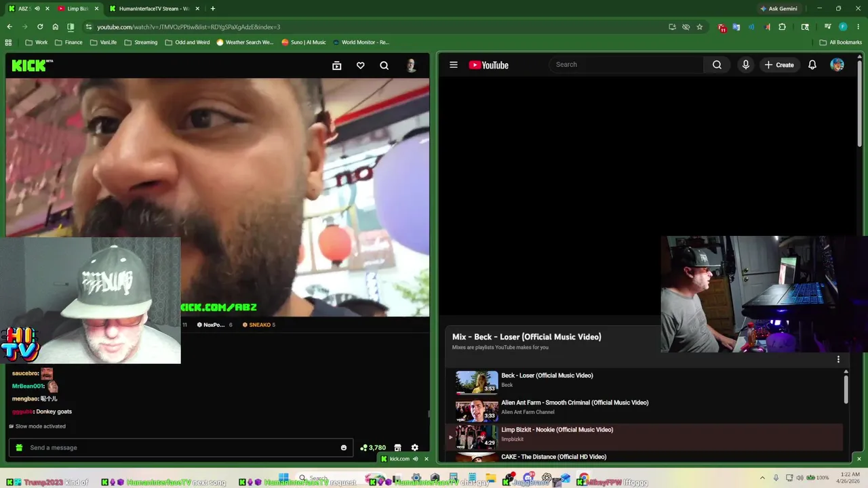Open the Chrome profile avatar
This screenshot has height=488, width=868.
tap(843, 27)
